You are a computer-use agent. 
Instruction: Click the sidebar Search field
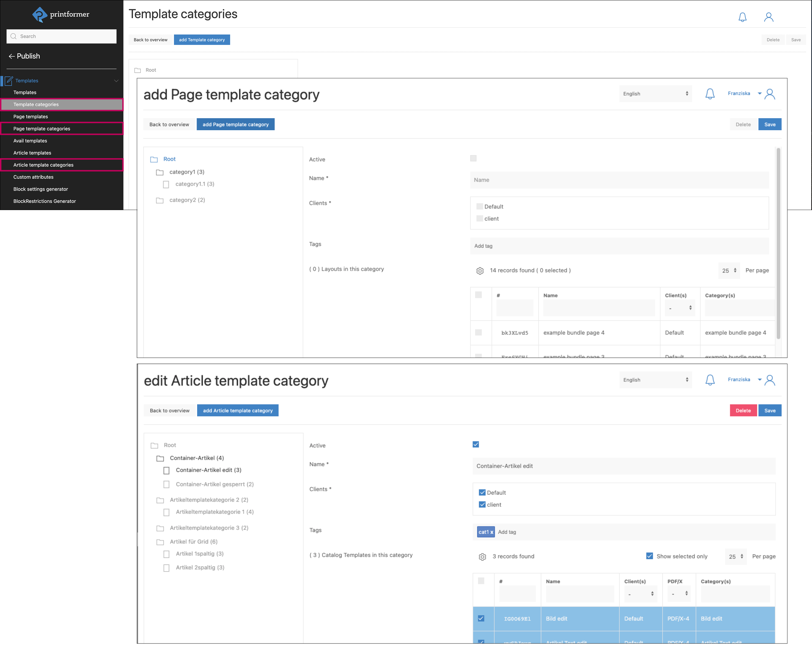[61, 36]
